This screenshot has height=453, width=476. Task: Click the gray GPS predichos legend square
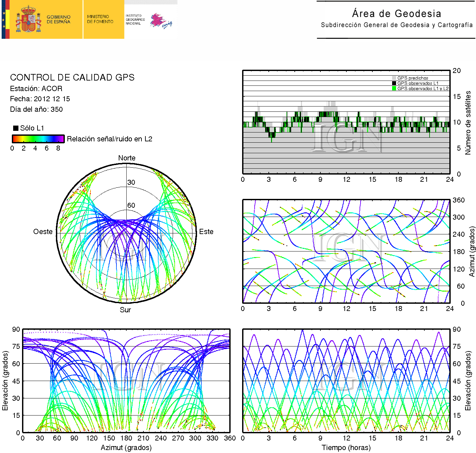[394, 78]
